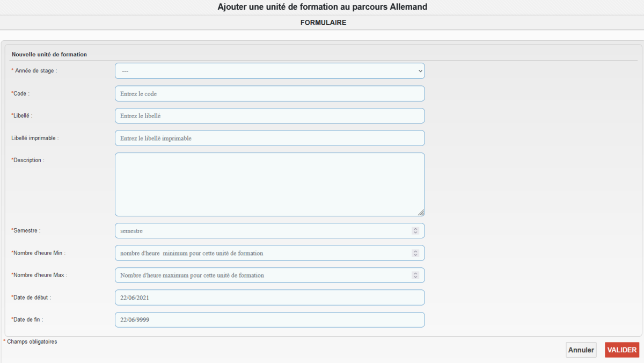The width and height of the screenshot is (644, 363).
Task: Open the Année de stage dropdown
Action: pyautogui.click(x=268, y=71)
